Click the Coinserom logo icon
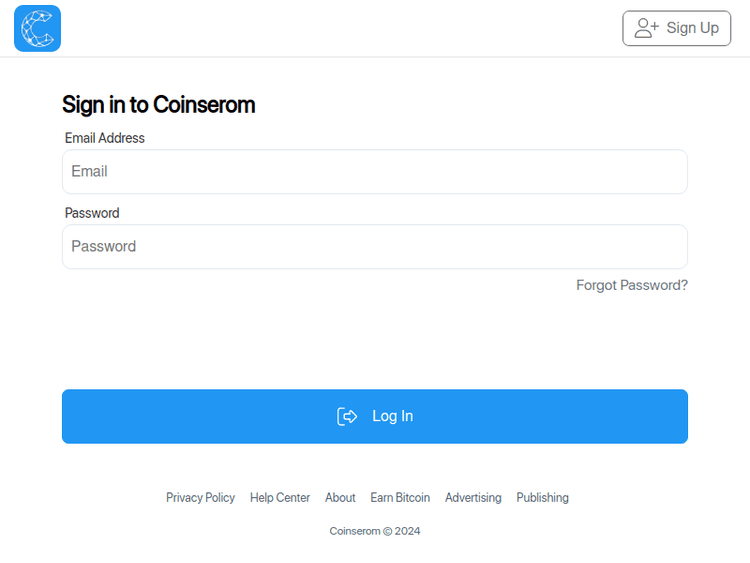 click(37, 28)
